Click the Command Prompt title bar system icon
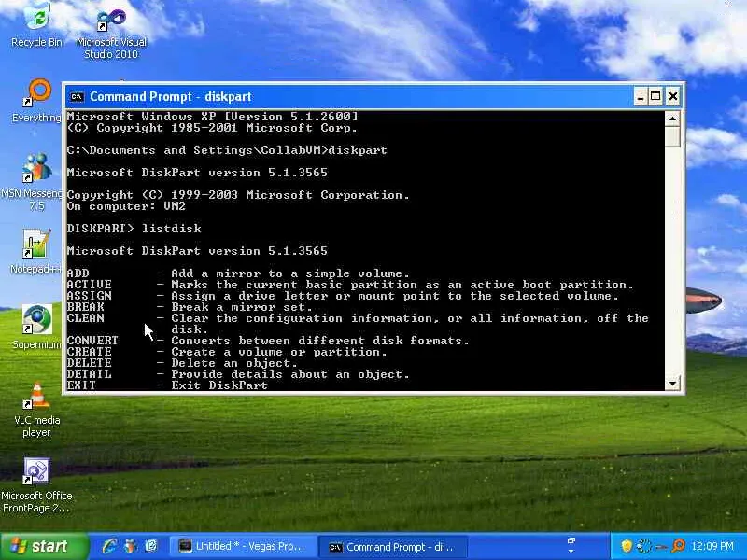 (x=77, y=97)
